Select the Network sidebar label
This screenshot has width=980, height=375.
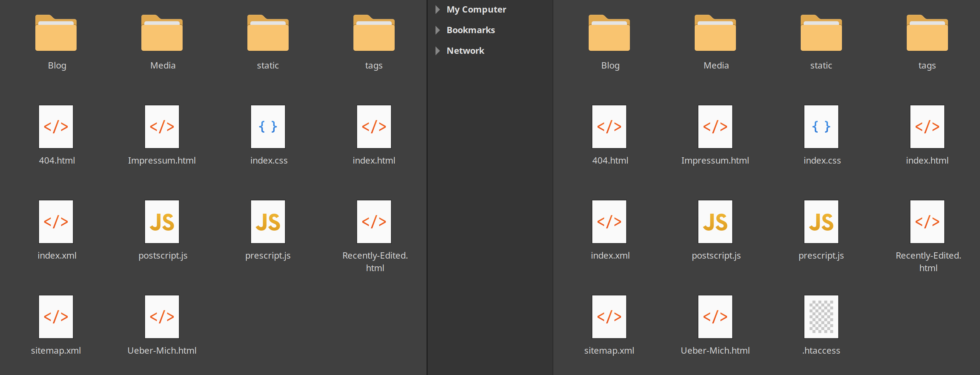465,50
